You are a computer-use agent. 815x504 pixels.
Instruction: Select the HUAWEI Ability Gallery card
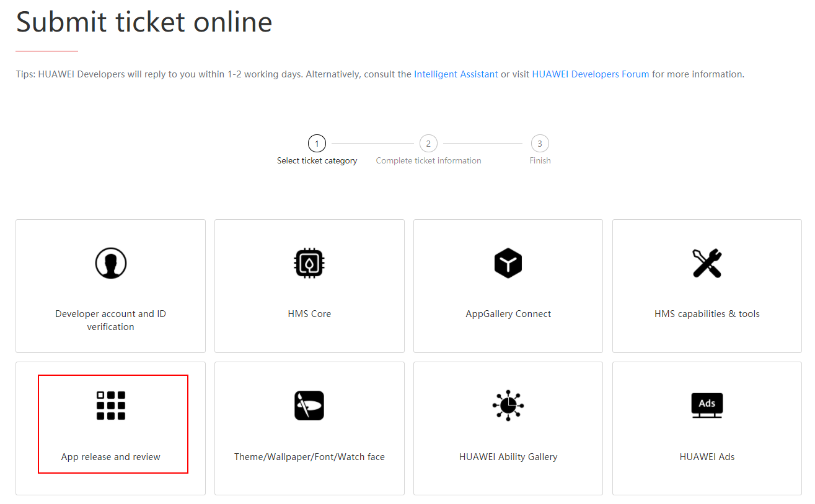508,428
